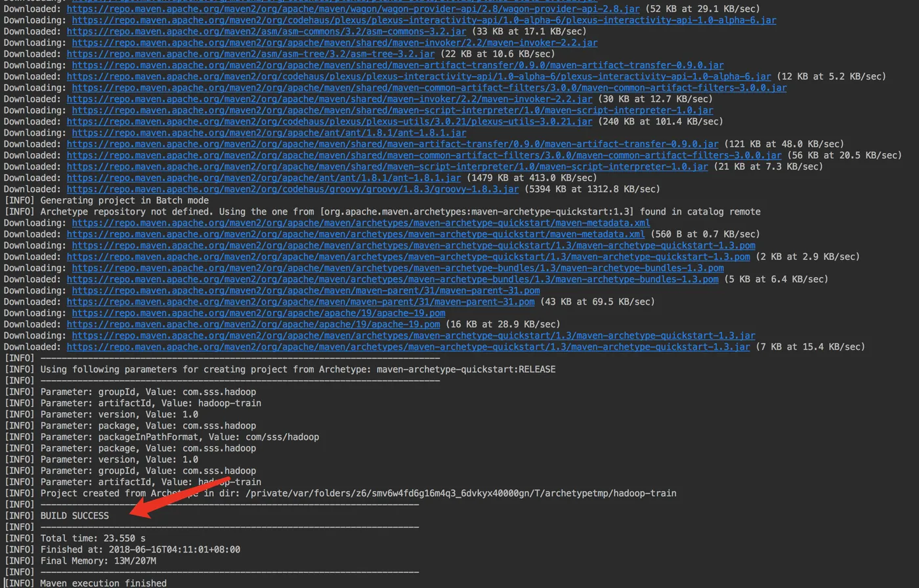The height and width of the screenshot is (588, 919).
Task: Open the Downloaded ant-1.8.1.jar link (1479 KB)
Action: 264,178
